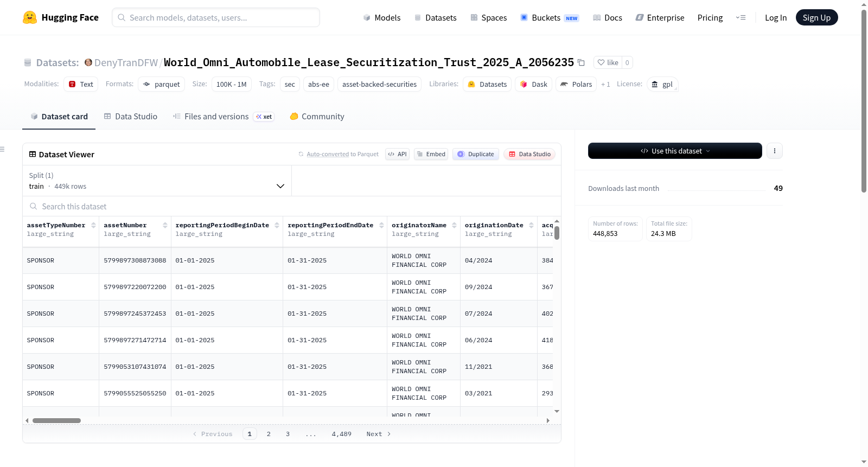Expand the Split train dropdown
This screenshot has height=467, width=868.
(x=157, y=181)
